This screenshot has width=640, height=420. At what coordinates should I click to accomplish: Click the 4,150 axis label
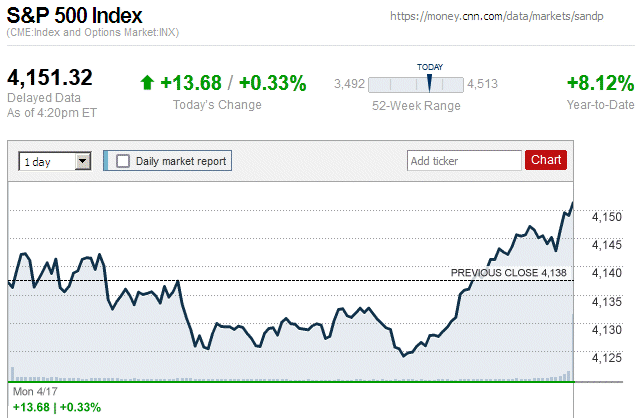pyautogui.click(x=607, y=217)
